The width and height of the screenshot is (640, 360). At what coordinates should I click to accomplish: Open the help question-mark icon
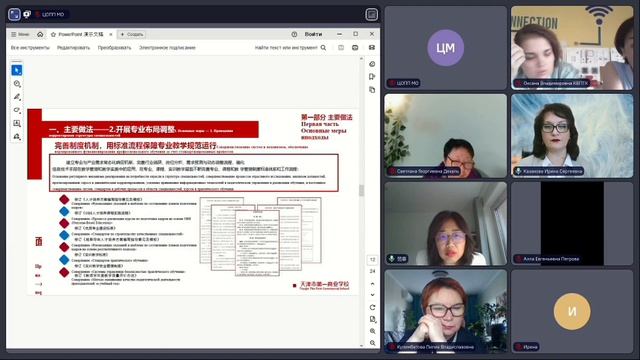pos(294,34)
